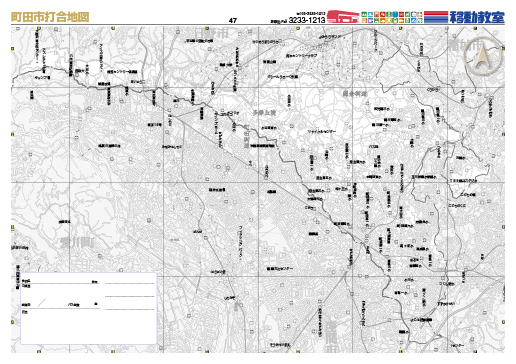
Task: Click the colorful activity icons grid
Action: 392,17
